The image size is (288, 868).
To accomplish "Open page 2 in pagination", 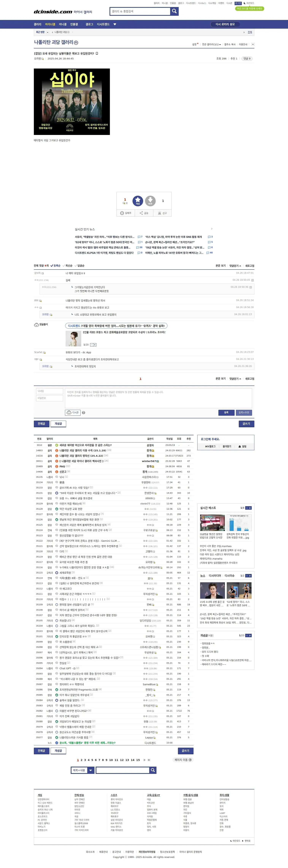I will [81, 760].
